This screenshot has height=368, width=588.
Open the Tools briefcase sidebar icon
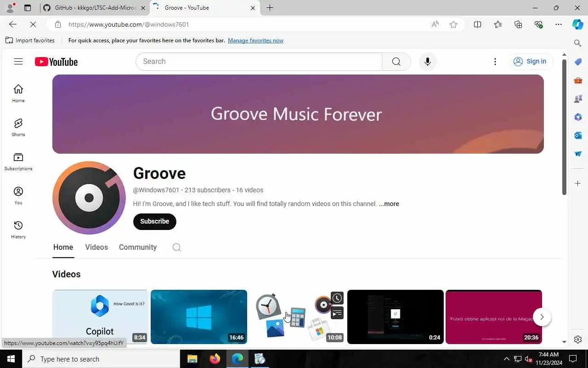[578, 80]
